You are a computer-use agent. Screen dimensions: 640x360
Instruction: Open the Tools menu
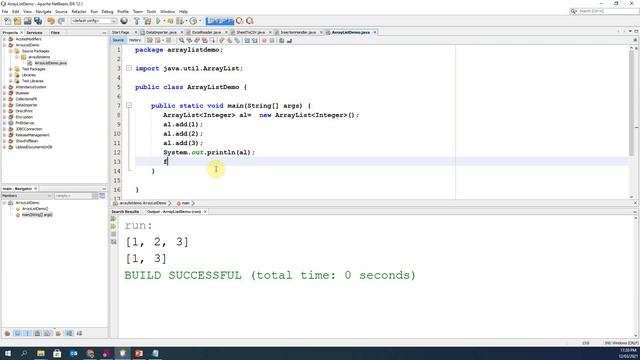151,11
